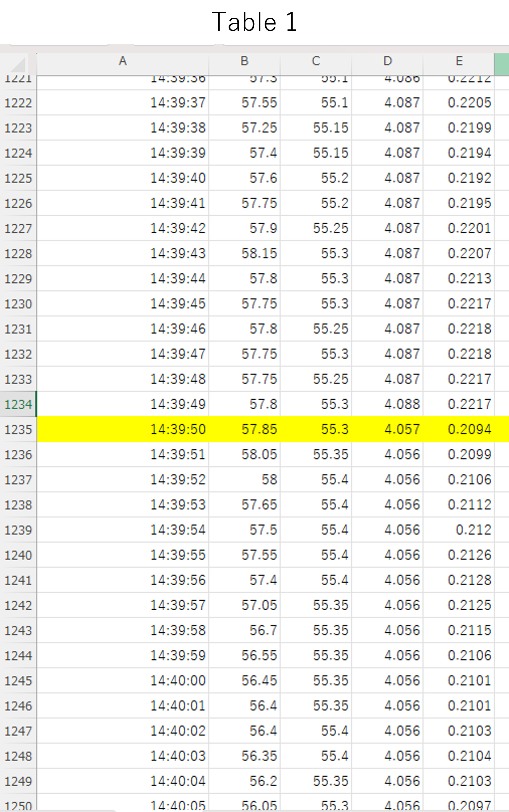Click cell value 0.2195 in column E
This screenshot has height=812, width=509.
459,203
